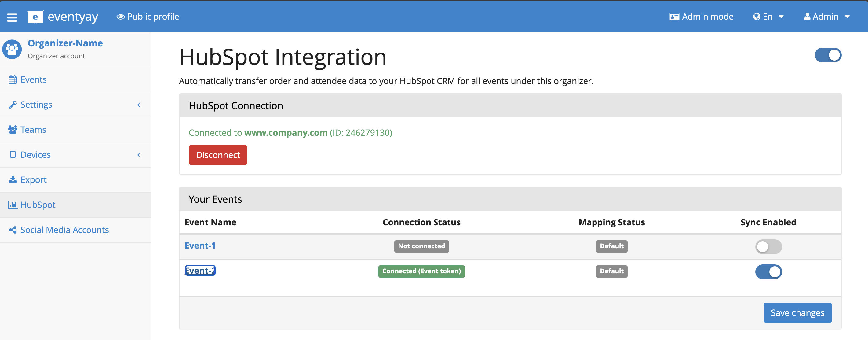
Task: Open the Admin account dropdown arrow
Action: [847, 17]
